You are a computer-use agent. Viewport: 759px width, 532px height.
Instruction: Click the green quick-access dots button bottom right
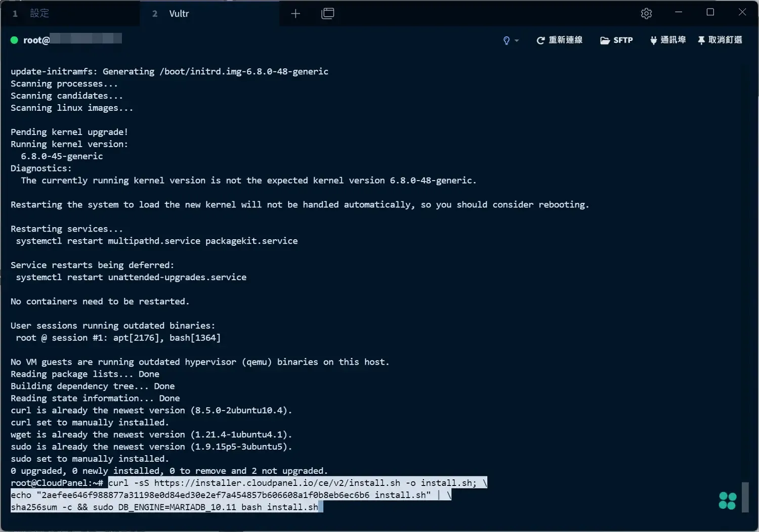[727, 500]
